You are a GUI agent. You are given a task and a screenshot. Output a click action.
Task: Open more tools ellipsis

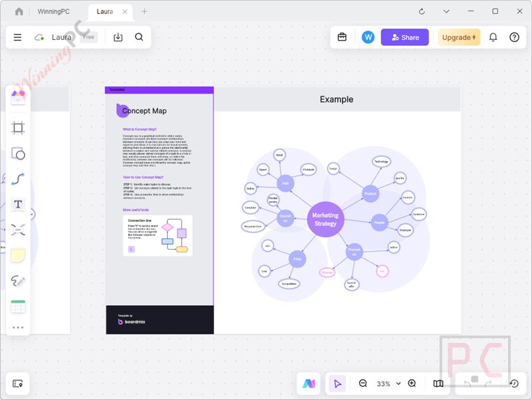tap(18, 328)
